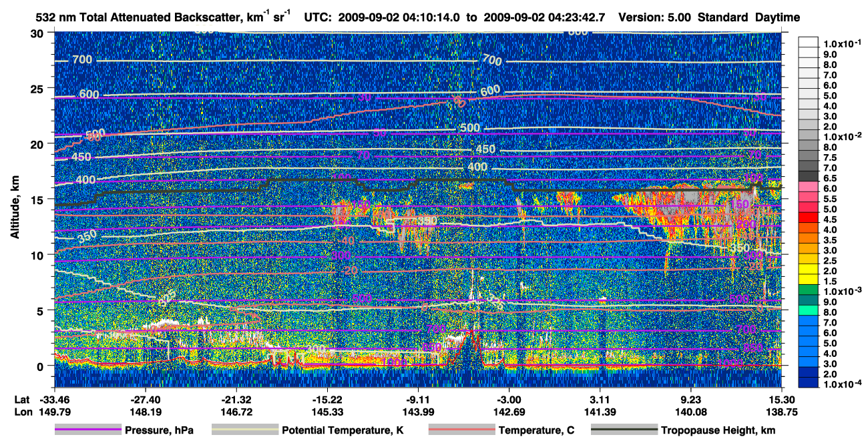The width and height of the screenshot is (868, 445).
Task: Click the "532 nm Total Attenuated Backscatter" title
Action: [x=133, y=17]
